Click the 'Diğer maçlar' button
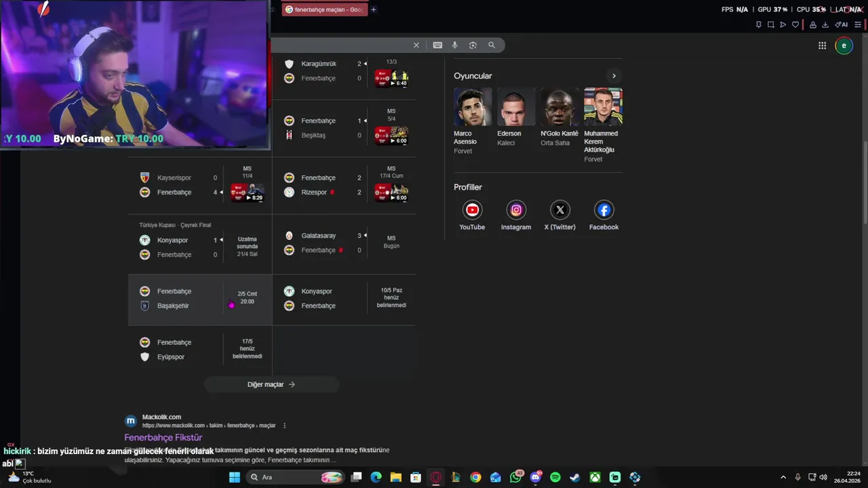 (x=271, y=384)
